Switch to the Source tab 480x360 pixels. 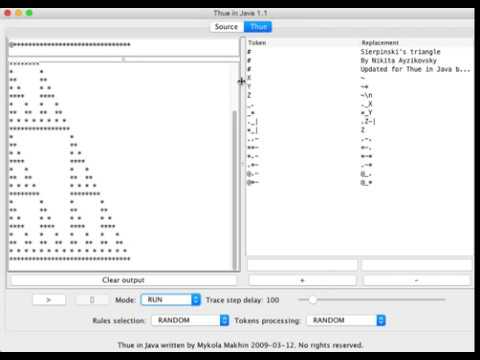(226, 27)
